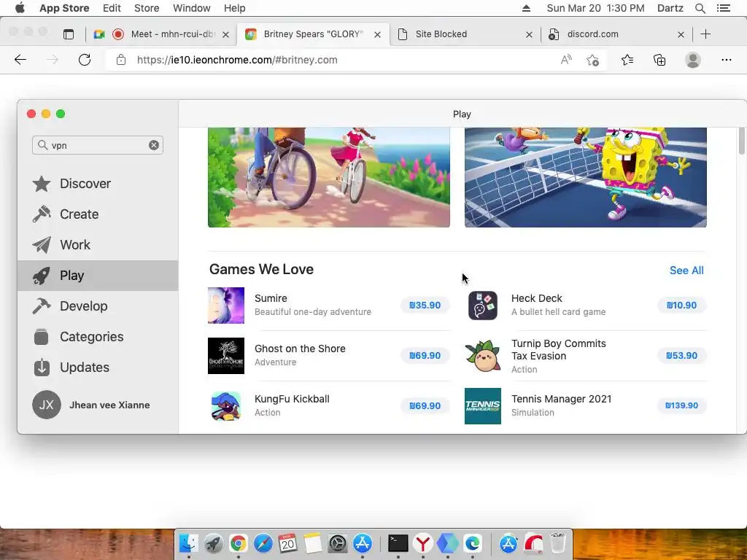Reload the current browser page

point(85,60)
